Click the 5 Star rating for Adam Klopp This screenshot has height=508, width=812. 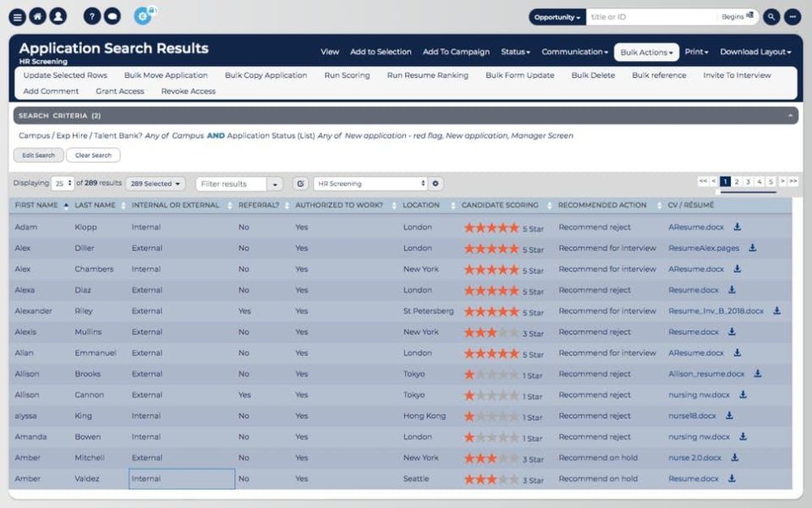pyautogui.click(x=503, y=228)
